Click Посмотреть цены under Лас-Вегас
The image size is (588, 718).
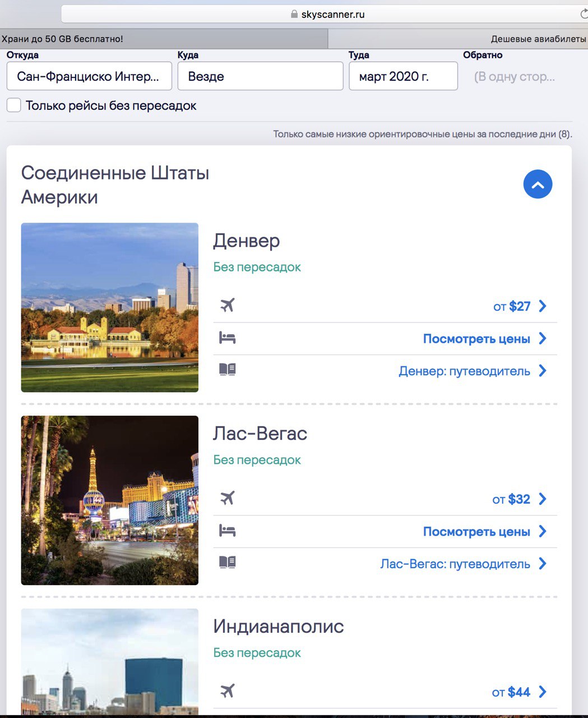click(476, 532)
